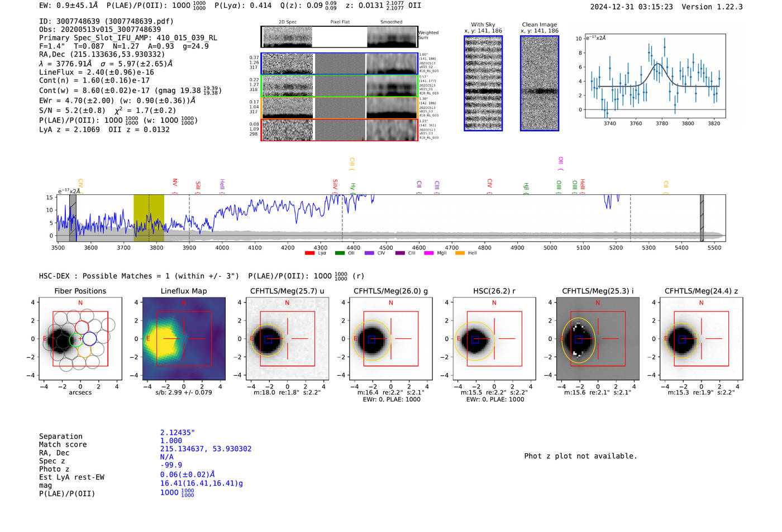The image size is (782, 532).
Task: Click the 2D Spec column header
Action: click(288, 22)
